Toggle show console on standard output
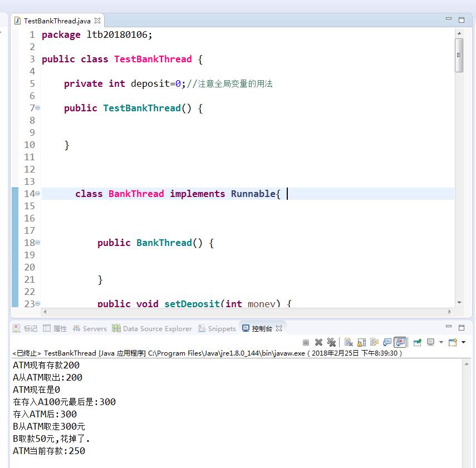Viewport: 476px width, 468px height. coord(387,342)
